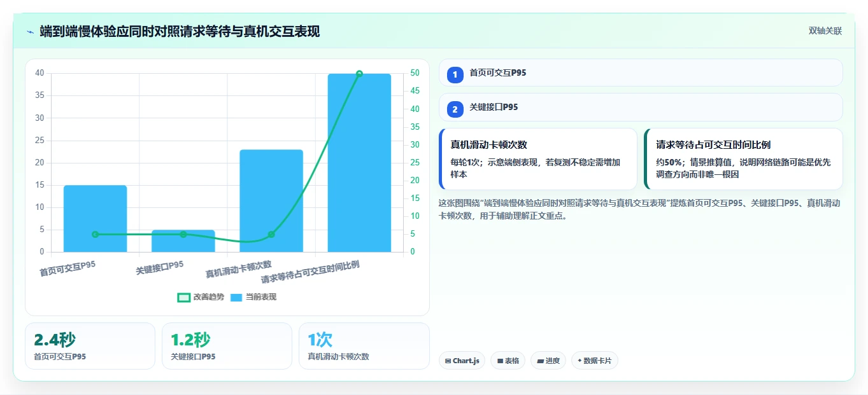Click the 首页可交互P95 blue bar
868x395 pixels.
pos(95,218)
